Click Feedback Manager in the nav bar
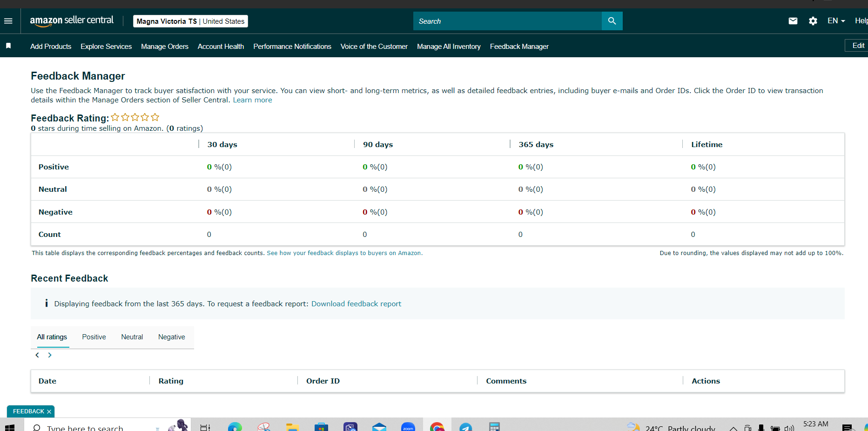The width and height of the screenshot is (868, 431). point(519,47)
